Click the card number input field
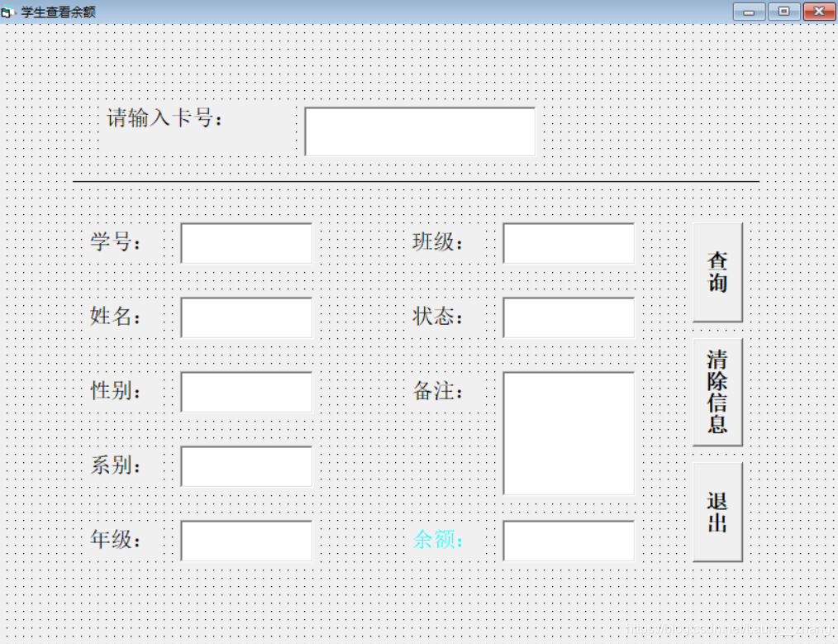Screen dimensions: 838x644 click(x=419, y=130)
